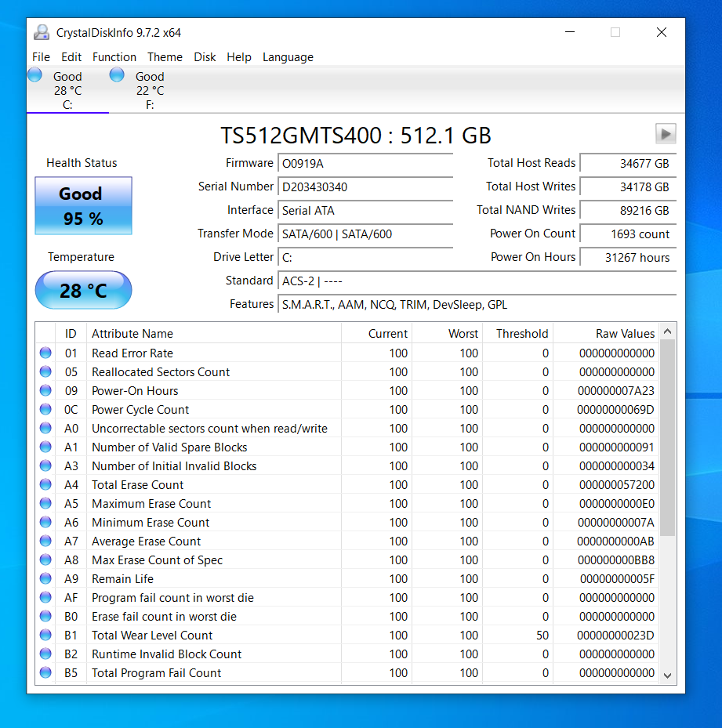Screen dimensions: 722x728
Task: Click the blue status dot beside Reallocated Sectors Count
Action: coord(45,371)
